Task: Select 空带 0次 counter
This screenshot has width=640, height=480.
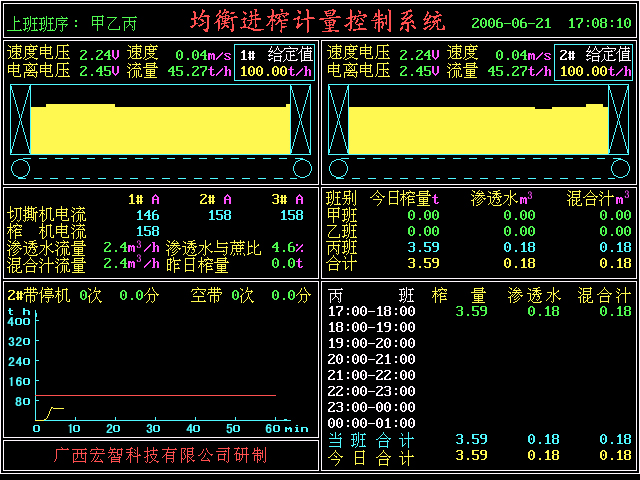Action: tap(222, 295)
